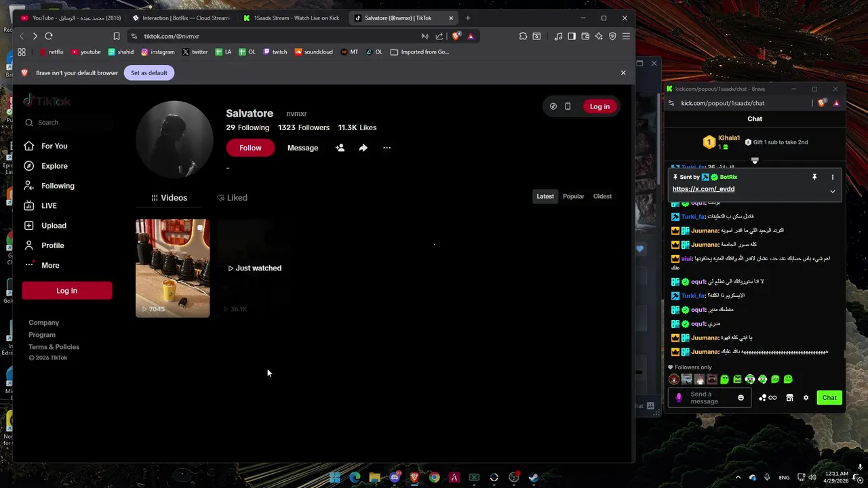
Task: Open the kettle video thumbnail with 7045 views
Action: 172,268
